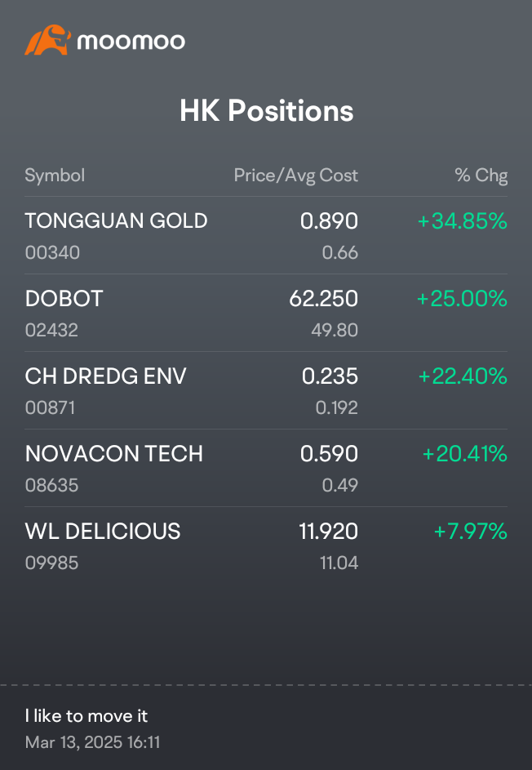
Task: Click the username I like to move it
Action: click(x=86, y=715)
